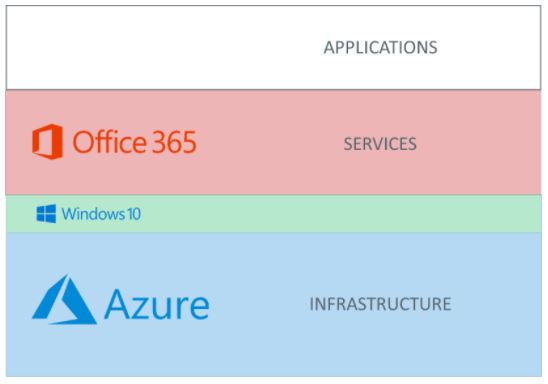Select the green Windows 10 layer band
Viewport: 548px width, 384px height.
[273, 213]
